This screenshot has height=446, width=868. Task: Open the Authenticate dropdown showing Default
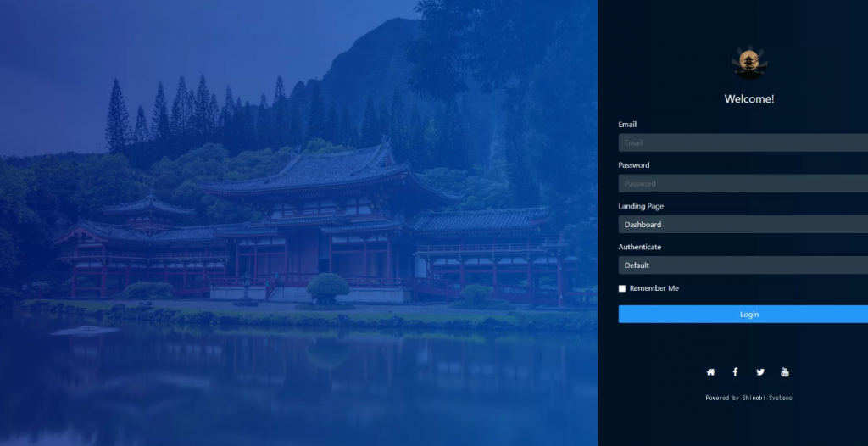tap(743, 265)
